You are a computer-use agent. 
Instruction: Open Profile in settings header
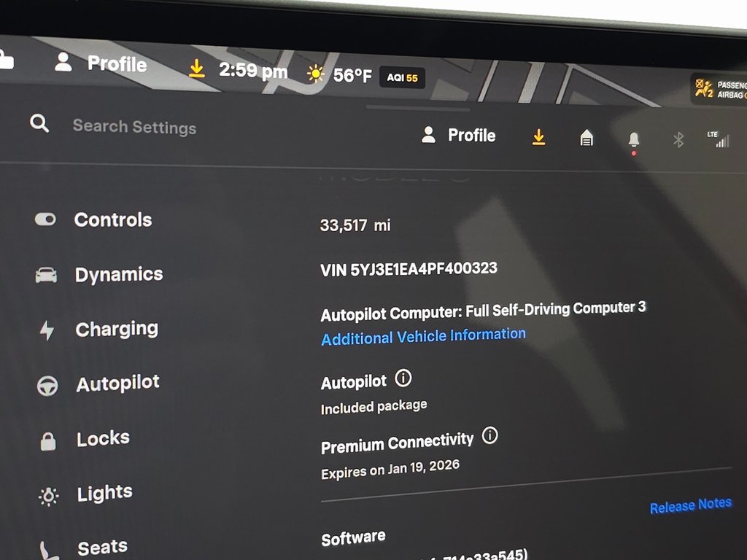(x=459, y=135)
